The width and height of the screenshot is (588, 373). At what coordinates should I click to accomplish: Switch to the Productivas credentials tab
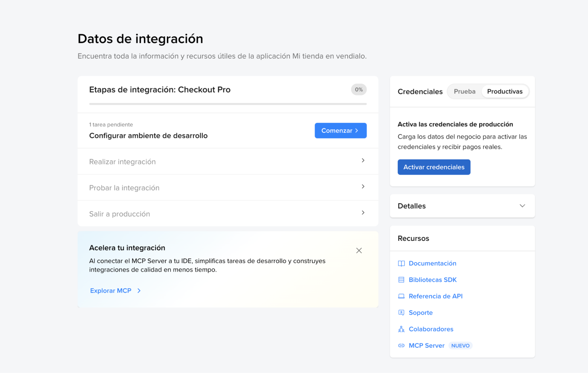[505, 91]
